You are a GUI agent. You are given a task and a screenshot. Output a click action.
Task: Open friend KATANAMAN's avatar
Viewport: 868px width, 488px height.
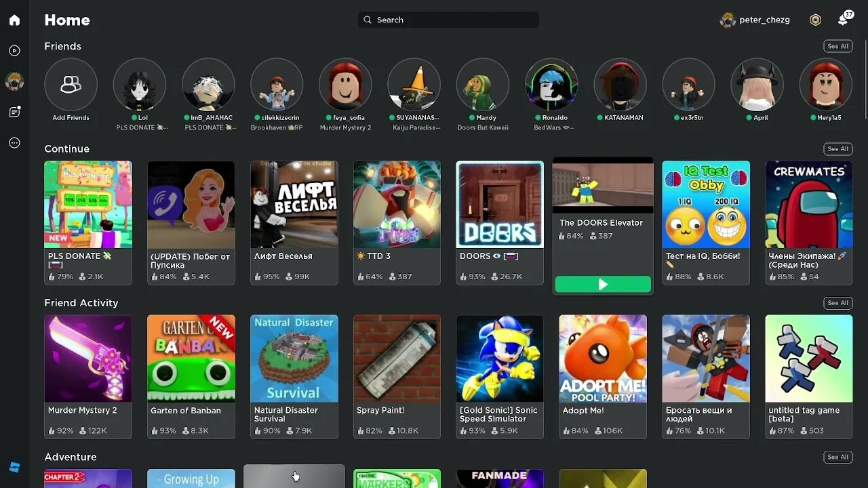click(x=620, y=84)
